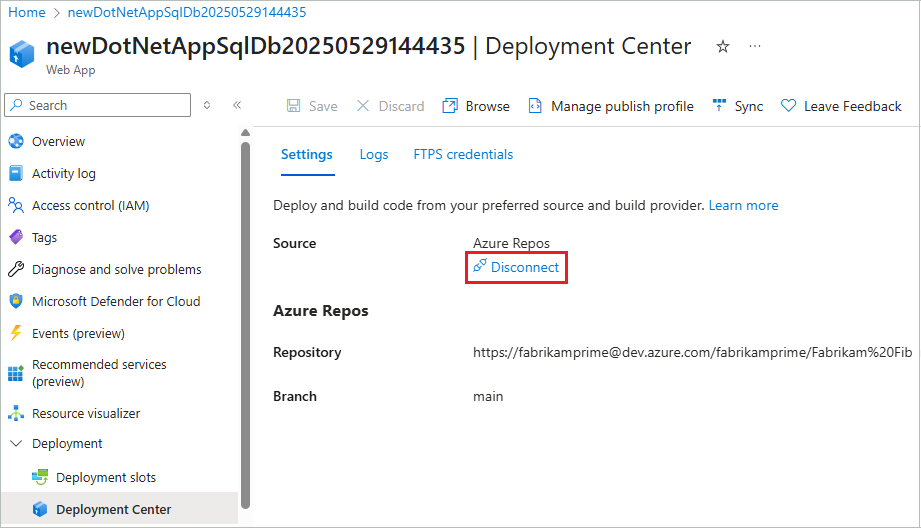Click the favorite star icon
Screen dimensions: 921x528
[x=723, y=47]
